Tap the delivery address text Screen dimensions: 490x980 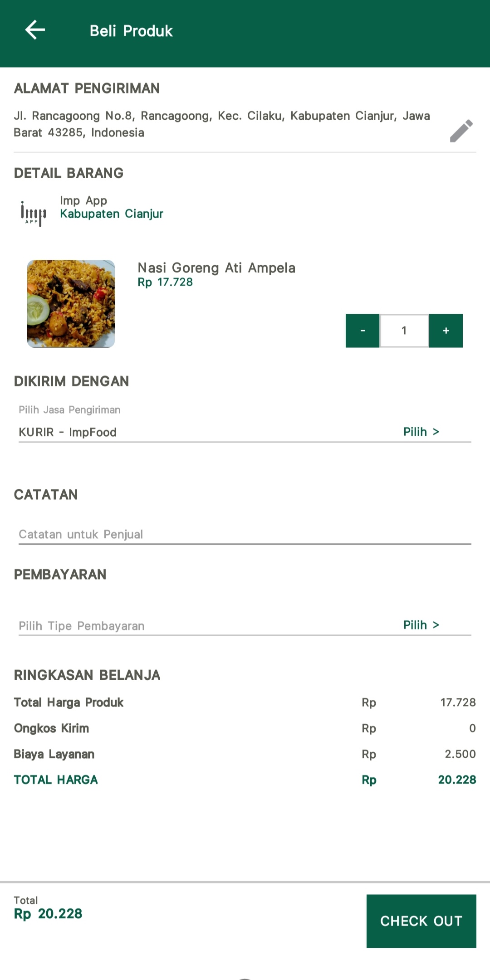(221, 124)
